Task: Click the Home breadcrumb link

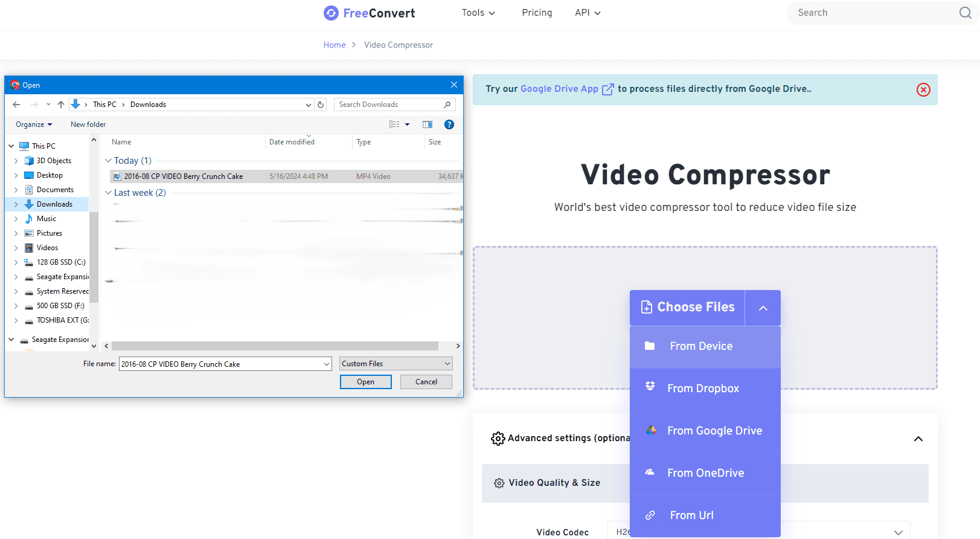Action: pos(334,45)
